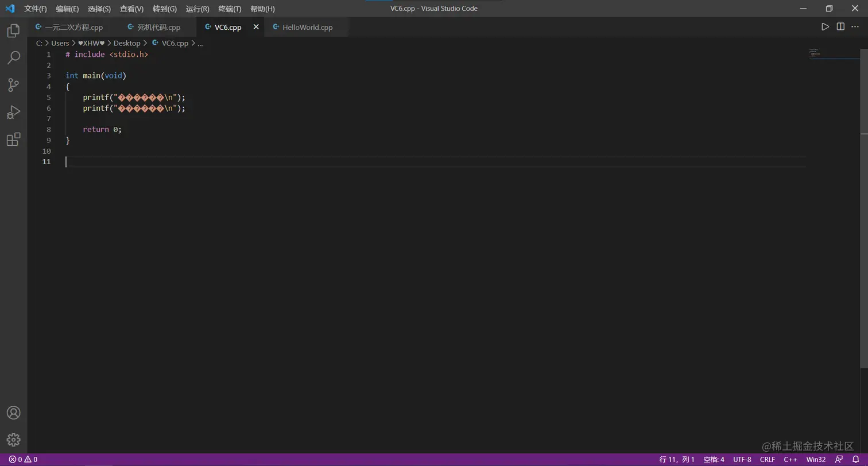Image resolution: width=868 pixels, height=466 pixels.
Task: Click 'printf' on line 6
Action: 96,108
